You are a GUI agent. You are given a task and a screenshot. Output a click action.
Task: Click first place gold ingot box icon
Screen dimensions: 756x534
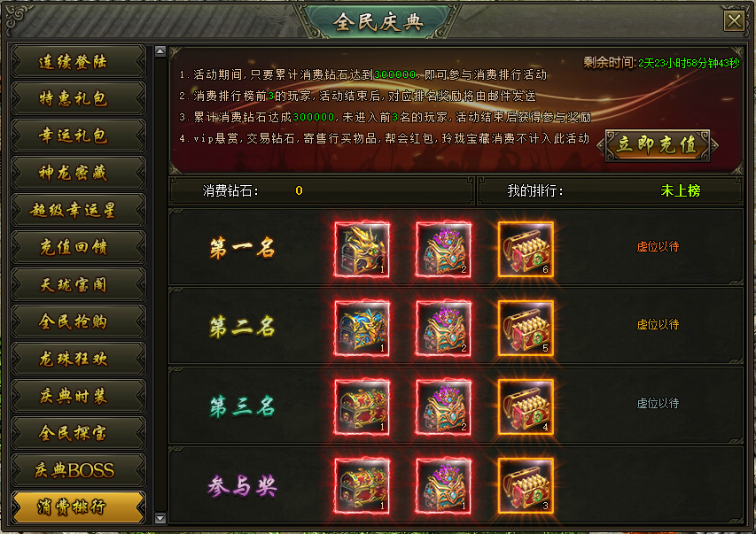[526, 250]
